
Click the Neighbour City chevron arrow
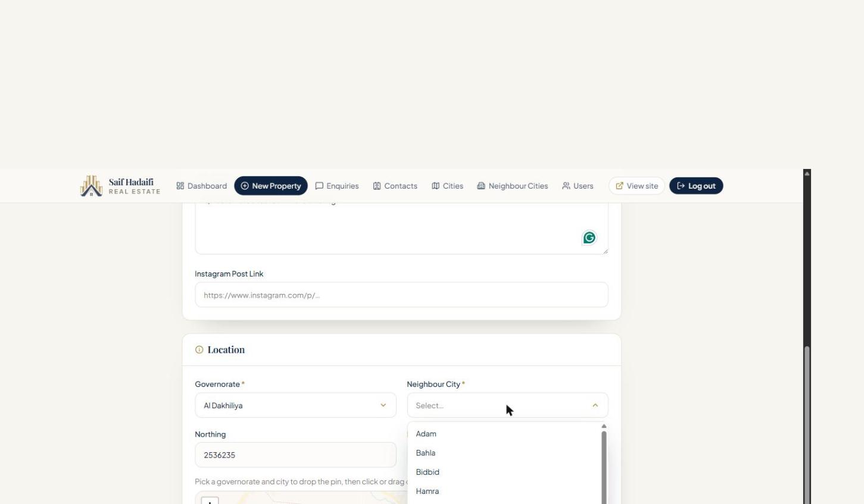coord(595,405)
